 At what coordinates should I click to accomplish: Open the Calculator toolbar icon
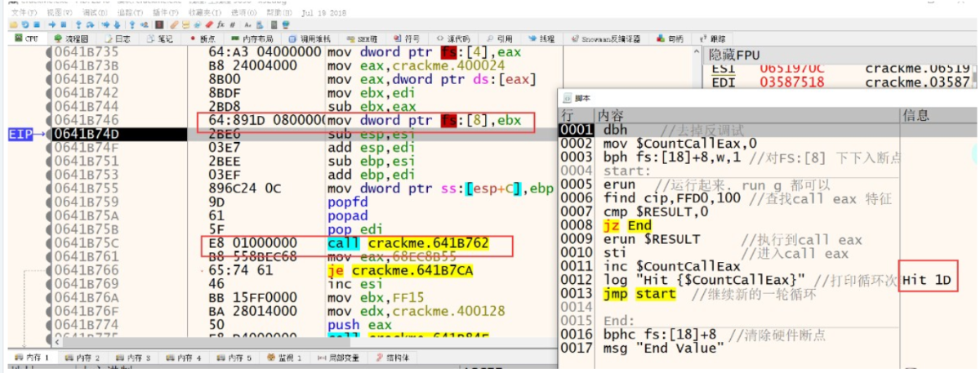pos(274,24)
